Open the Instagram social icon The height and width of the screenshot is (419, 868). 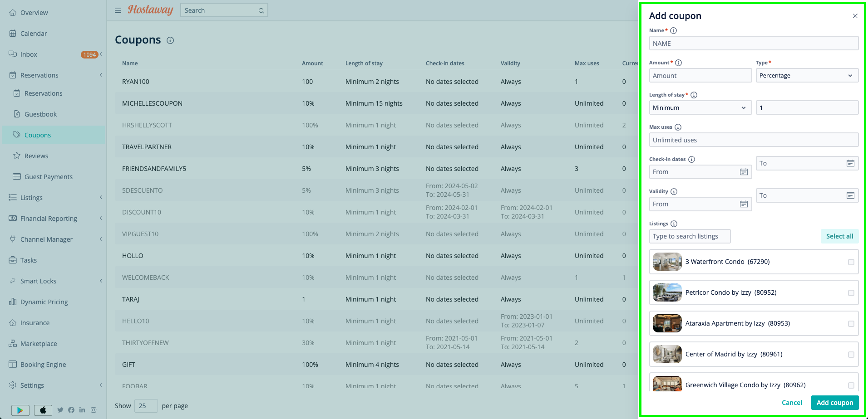tap(94, 410)
